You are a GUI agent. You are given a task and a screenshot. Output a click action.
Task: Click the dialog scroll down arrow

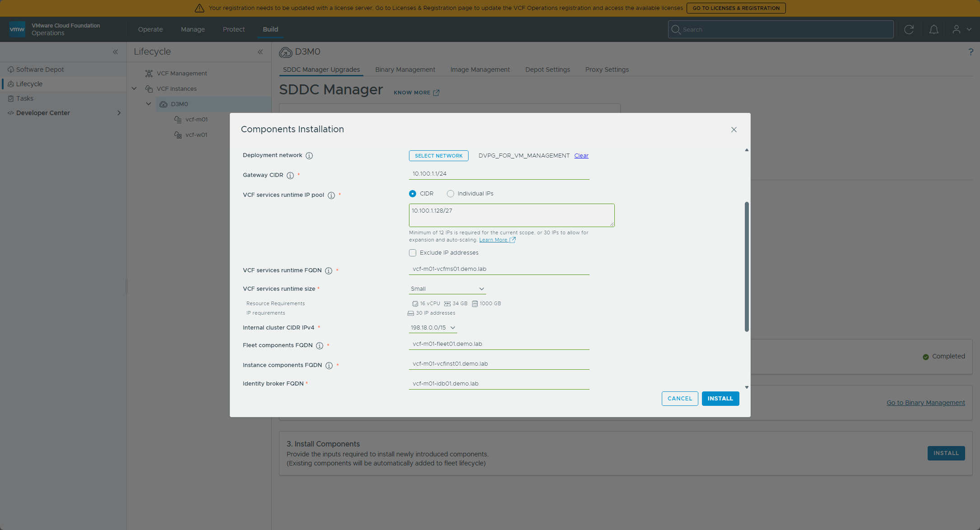coord(747,387)
